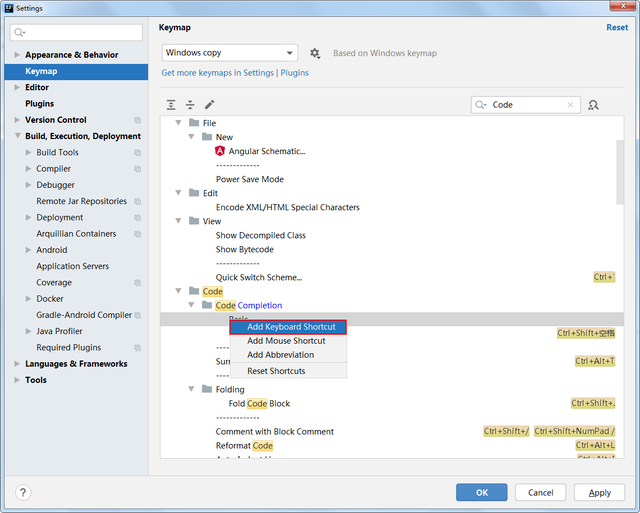Open the Windows copy keymap dropdown
This screenshot has height=513, width=640.
[x=230, y=53]
